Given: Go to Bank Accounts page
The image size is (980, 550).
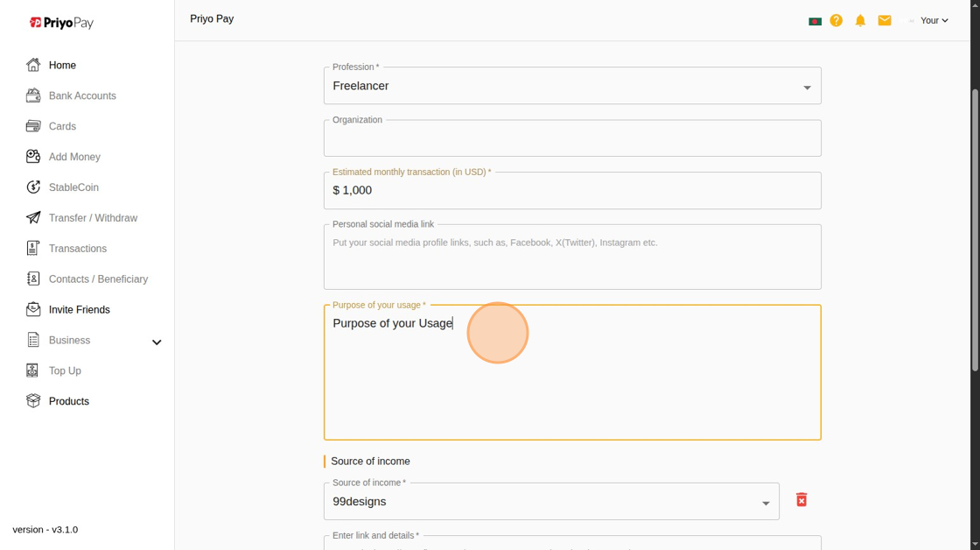Looking at the screenshot, I should click(x=82, y=95).
